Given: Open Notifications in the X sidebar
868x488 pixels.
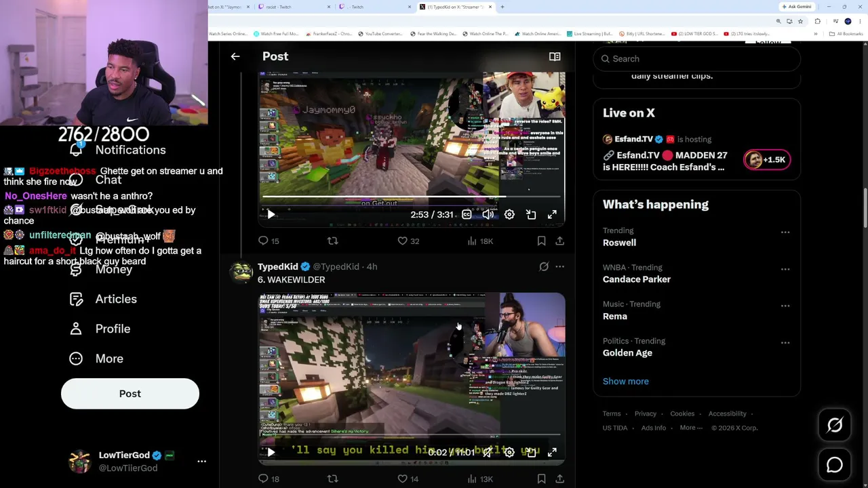Looking at the screenshot, I should 118,150.
